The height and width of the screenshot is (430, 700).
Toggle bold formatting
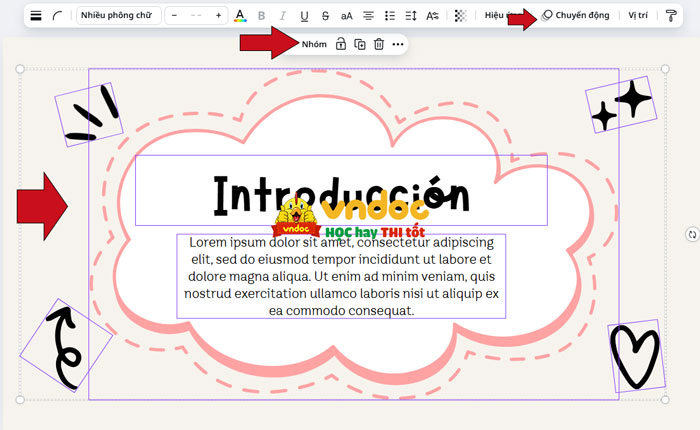click(262, 16)
